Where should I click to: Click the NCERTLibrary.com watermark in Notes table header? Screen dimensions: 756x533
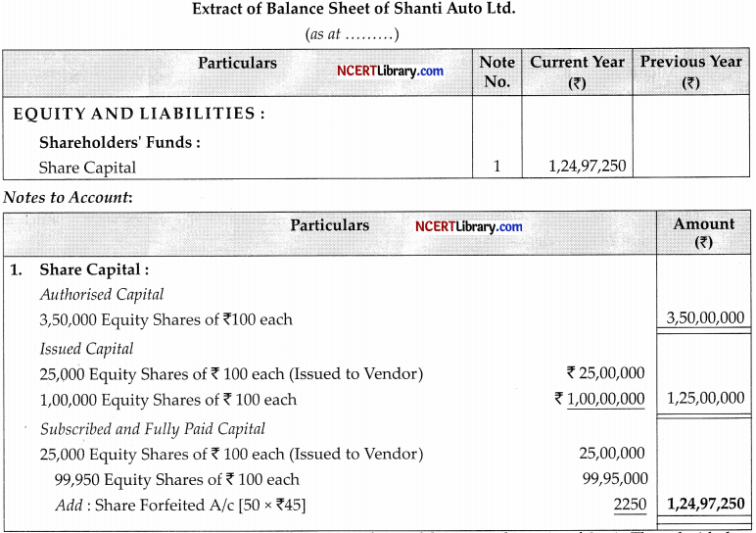tap(469, 226)
